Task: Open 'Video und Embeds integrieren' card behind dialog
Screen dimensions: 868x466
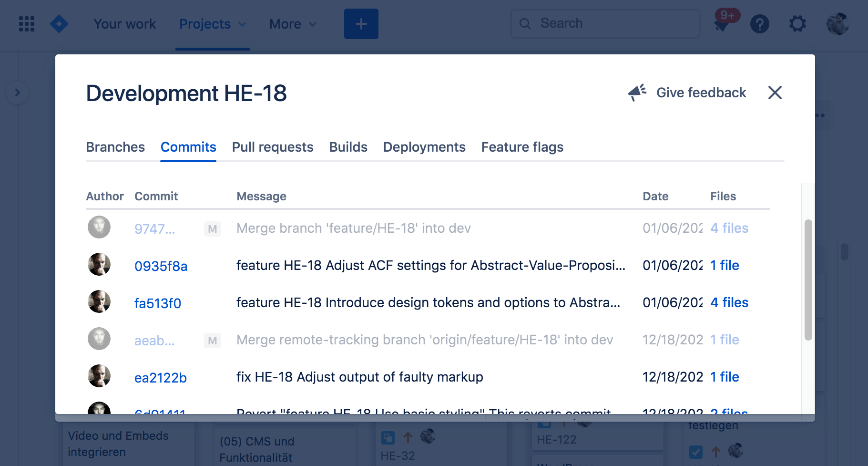Action: pos(118,444)
